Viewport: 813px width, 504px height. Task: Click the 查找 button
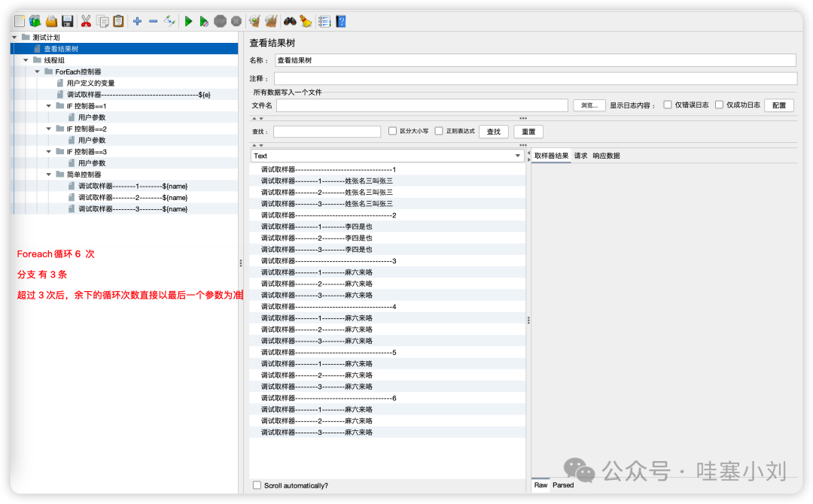pos(494,132)
